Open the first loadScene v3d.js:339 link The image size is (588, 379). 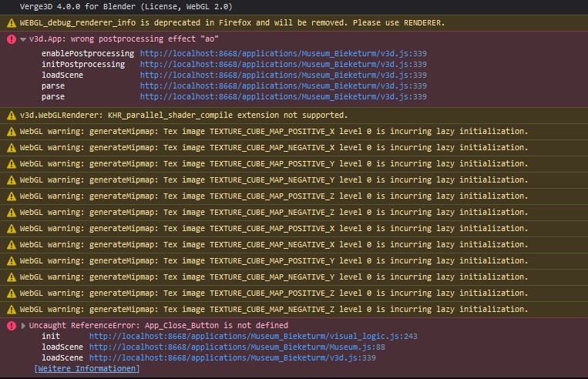pyautogui.click(x=283, y=75)
